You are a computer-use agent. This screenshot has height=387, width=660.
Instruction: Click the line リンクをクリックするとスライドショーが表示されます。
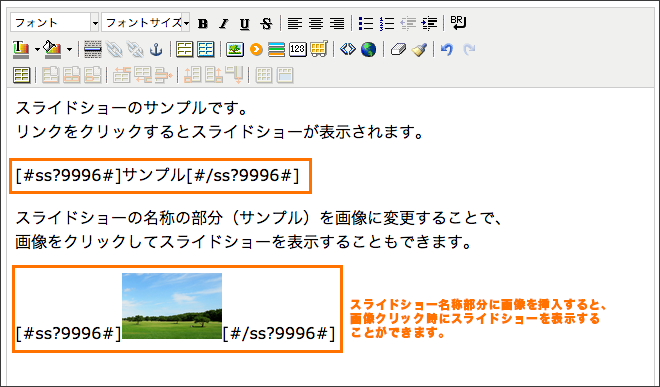coord(220,132)
